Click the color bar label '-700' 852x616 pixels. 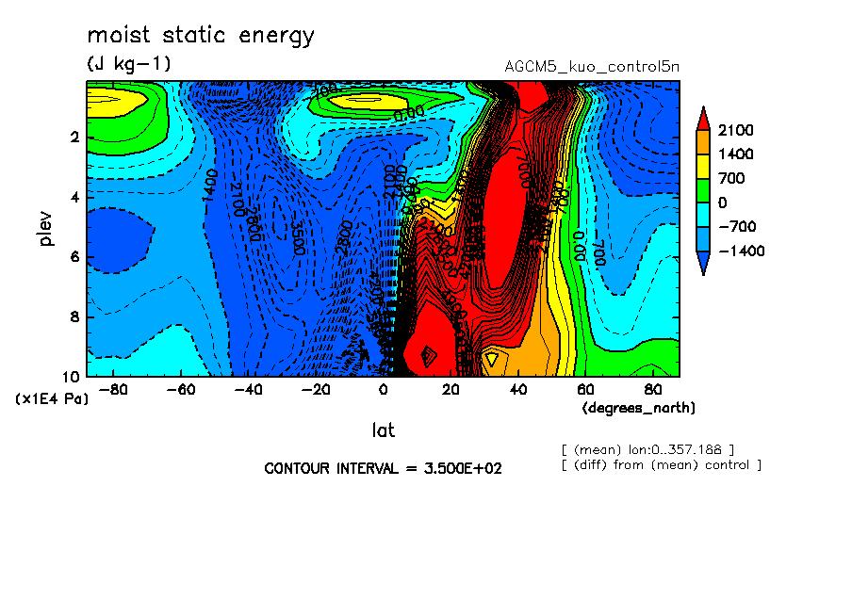737,226
